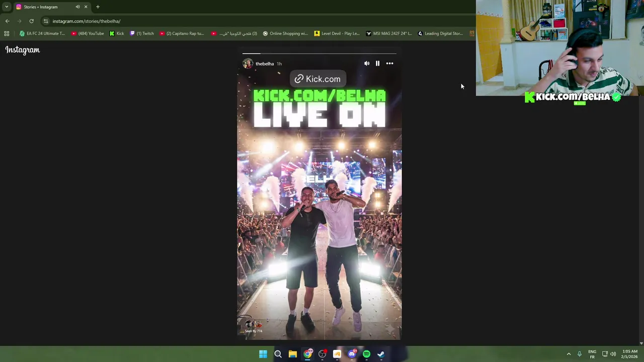Viewport: 644px width, 362px height.
Task: Open the Level Devil bookmark
Action: (337, 34)
